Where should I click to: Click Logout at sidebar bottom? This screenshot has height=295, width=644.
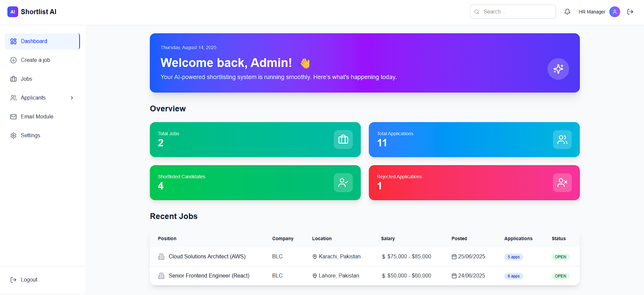[29, 280]
